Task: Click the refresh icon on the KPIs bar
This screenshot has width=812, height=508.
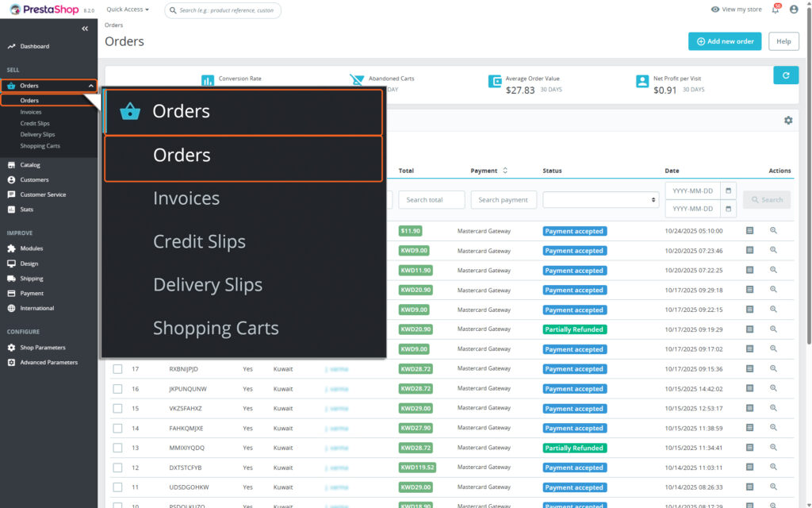Action: click(x=785, y=75)
